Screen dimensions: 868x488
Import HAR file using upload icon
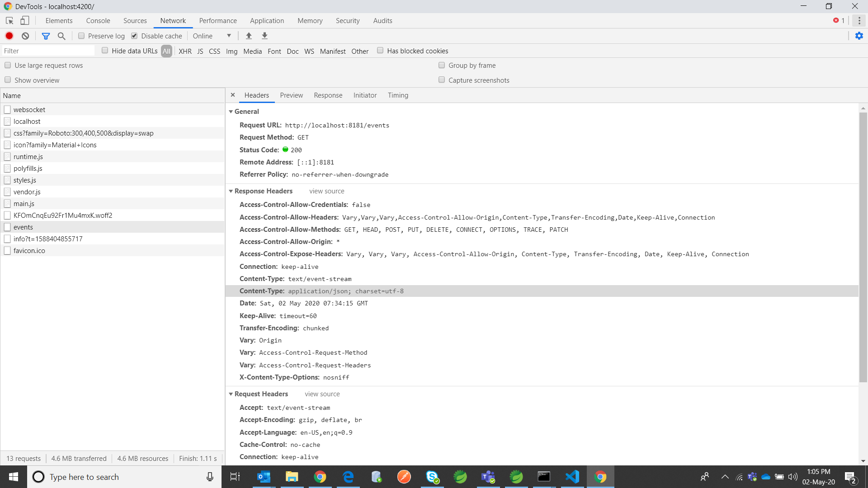[x=249, y=36]
